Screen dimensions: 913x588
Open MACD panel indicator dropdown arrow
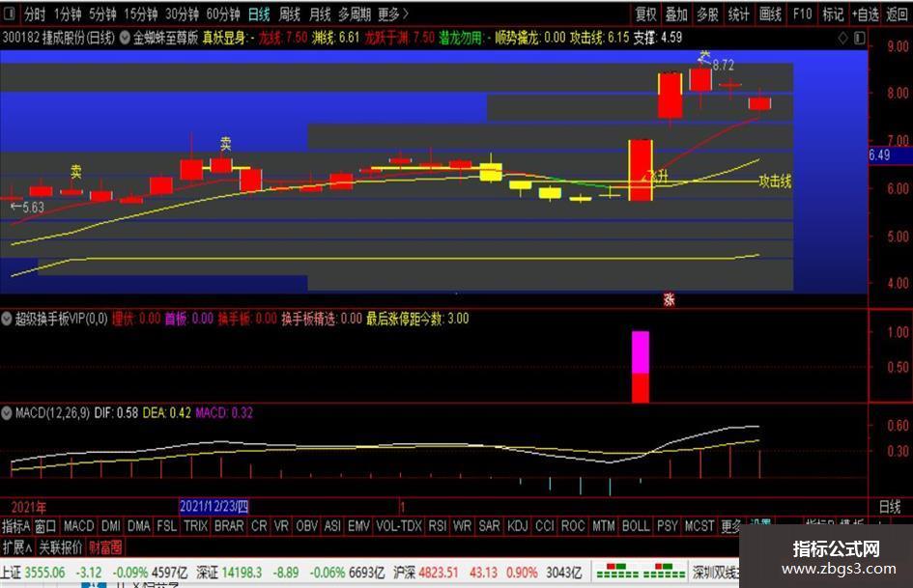pyautogui.click(x=7, y=413)
